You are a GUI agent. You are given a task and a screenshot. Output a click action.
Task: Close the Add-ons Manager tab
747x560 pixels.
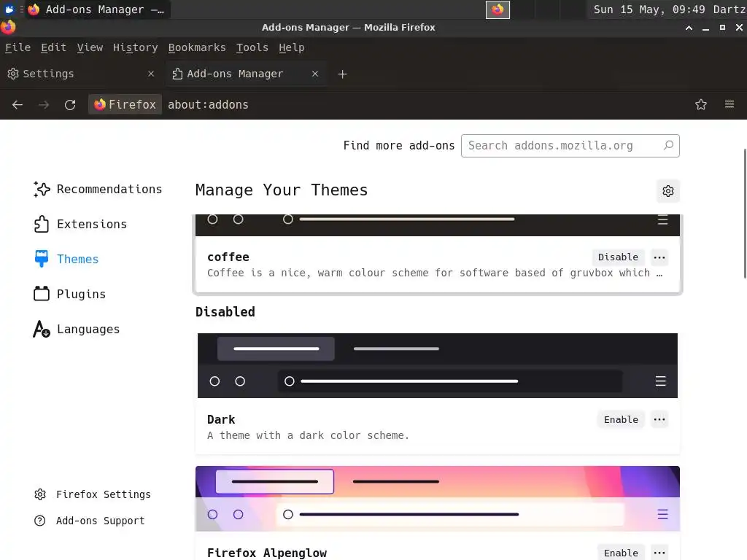tap(315, 74)
